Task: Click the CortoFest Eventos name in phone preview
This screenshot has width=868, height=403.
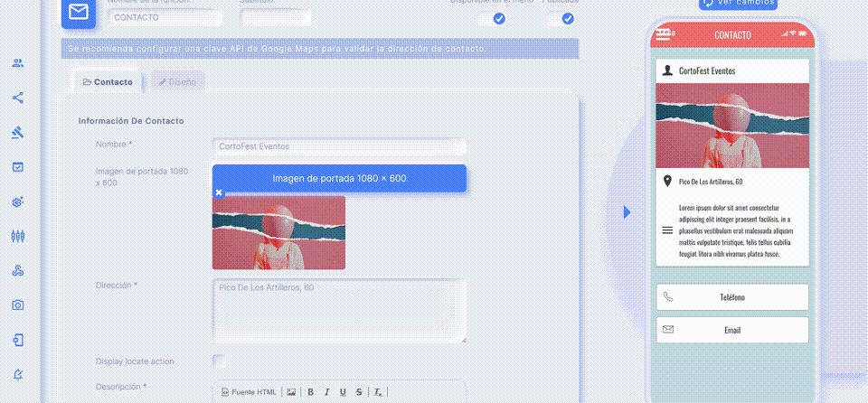Action: click(x=707, y=70)
